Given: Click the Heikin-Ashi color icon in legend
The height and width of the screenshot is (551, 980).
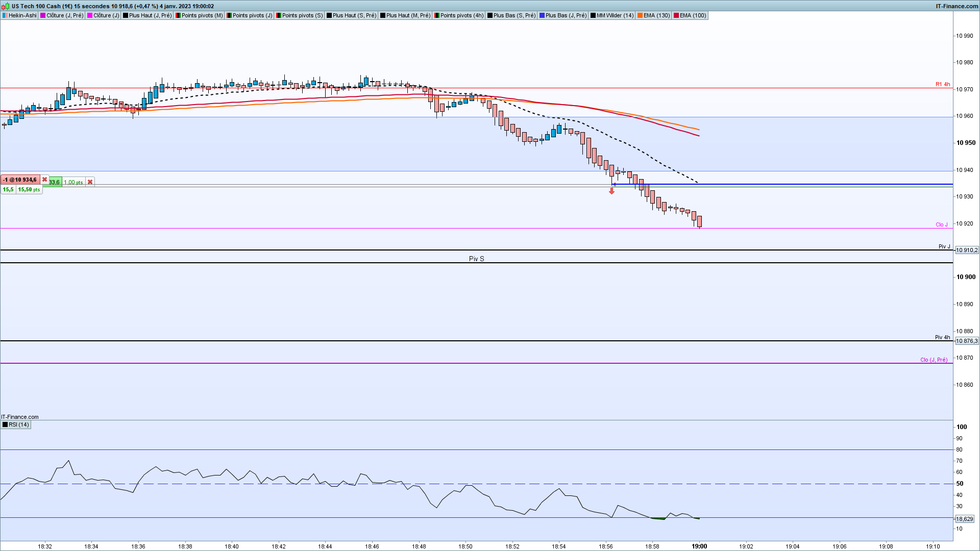Looking at the screenshot, I should coord(5,15).
